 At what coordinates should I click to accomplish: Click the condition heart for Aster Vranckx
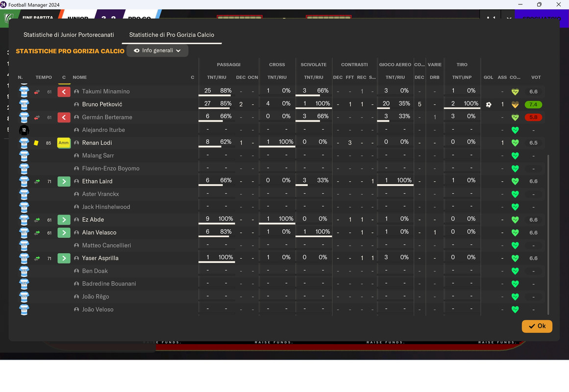[515, 194]
